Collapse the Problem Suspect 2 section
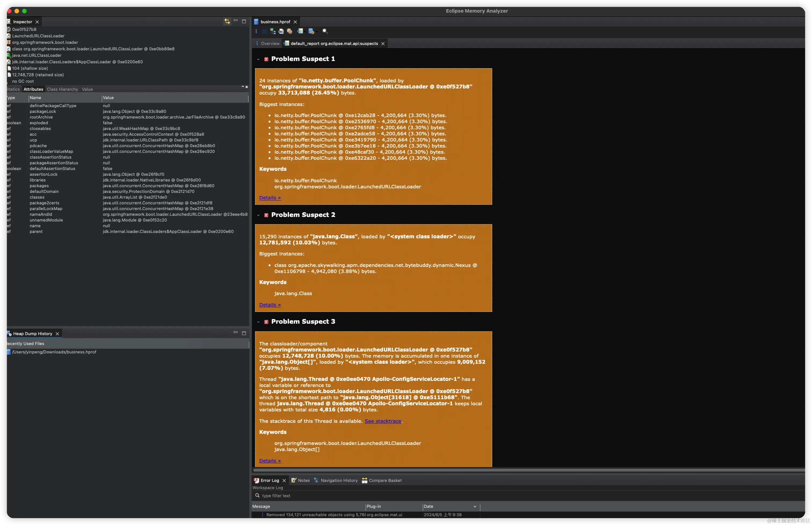 (x=258, y=215)
